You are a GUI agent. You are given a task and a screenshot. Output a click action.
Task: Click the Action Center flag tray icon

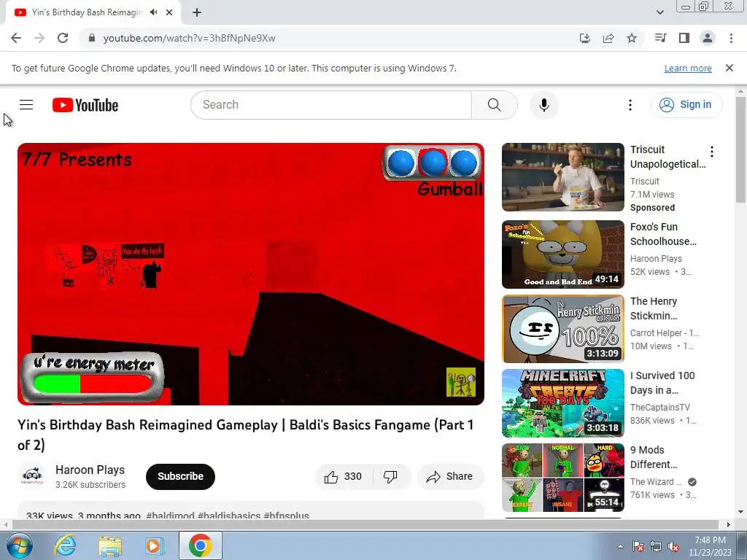click(x=638, y=546)
